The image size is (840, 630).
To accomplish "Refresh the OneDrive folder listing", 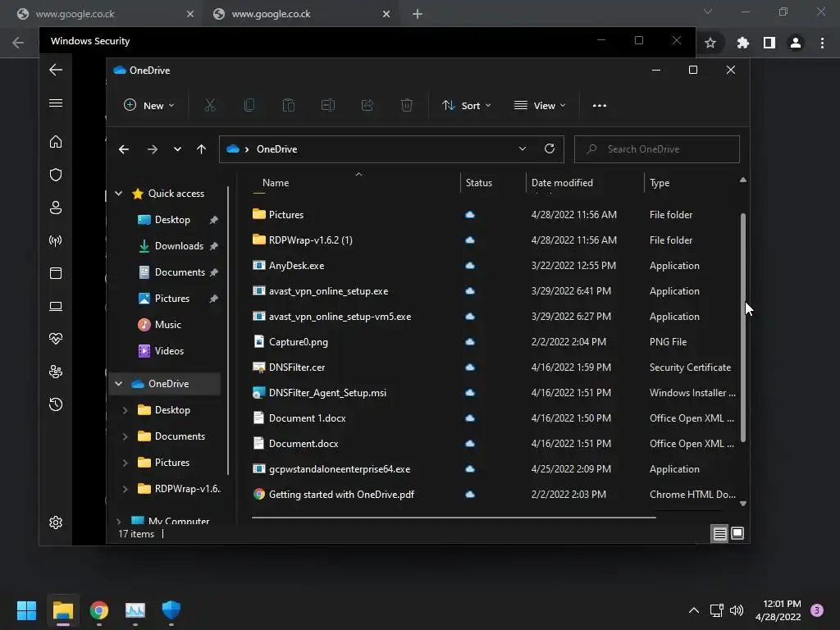I will 549,149.
